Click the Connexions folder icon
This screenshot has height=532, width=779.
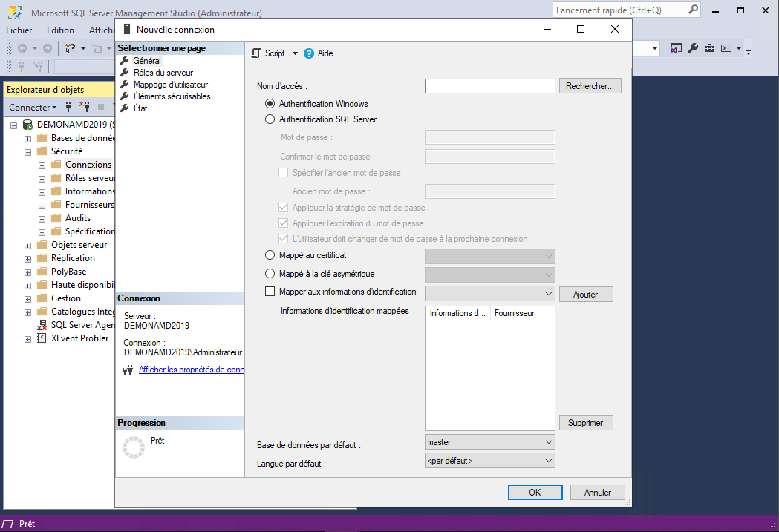[56, 164]
